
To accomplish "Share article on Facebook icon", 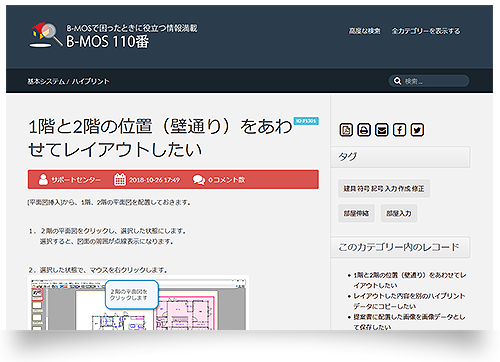I will (399, 130).
